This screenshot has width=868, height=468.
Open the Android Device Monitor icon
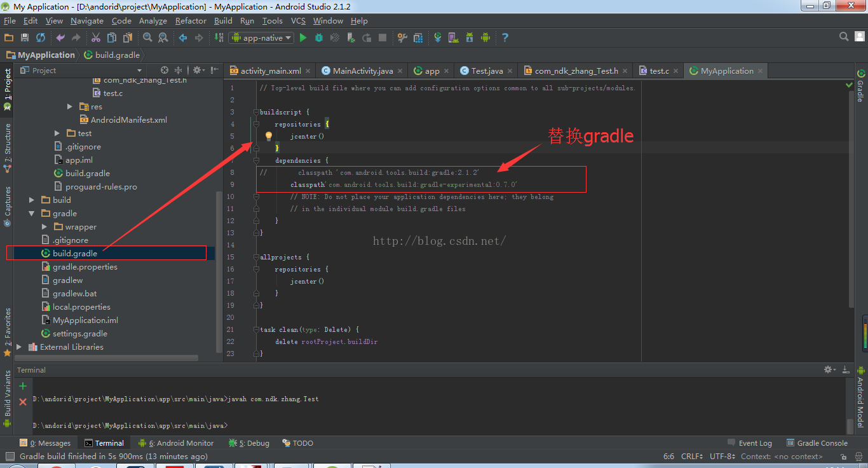click(485, 38)
